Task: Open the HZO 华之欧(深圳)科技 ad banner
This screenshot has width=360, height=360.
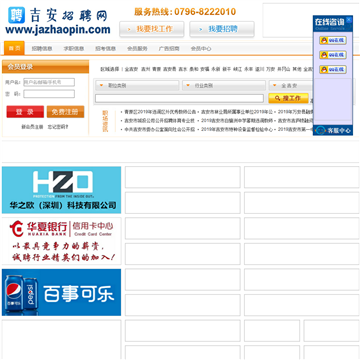Action: [61, 190]
